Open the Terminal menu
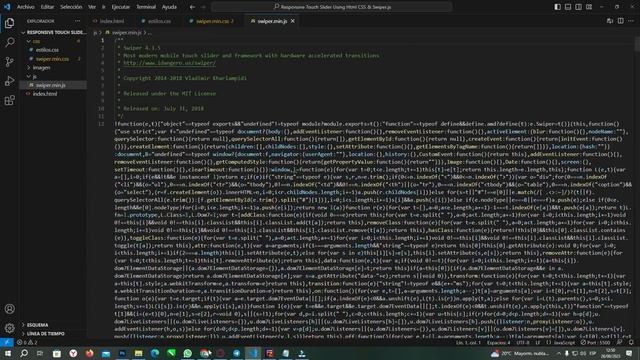 146,7
